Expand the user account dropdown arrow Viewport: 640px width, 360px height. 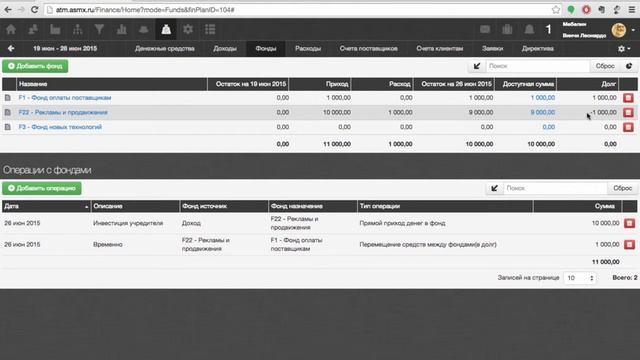(x=633, y=30)
